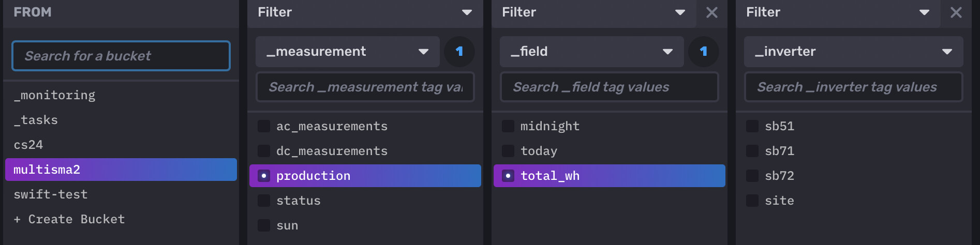Open the _measurement tag key dropdown
The height and width of the screenshot is (245, 980).
[347, 52]
